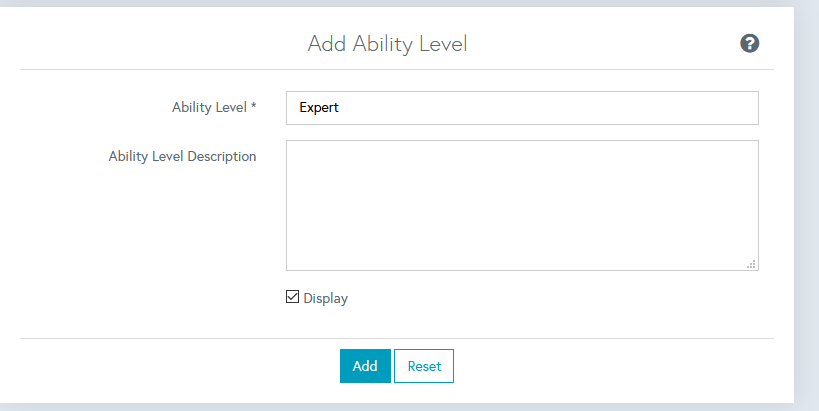Screen dimensions: 819x411
Task: Click inside the Ability Level Description textarea
Action: click(x=521, y=205)
